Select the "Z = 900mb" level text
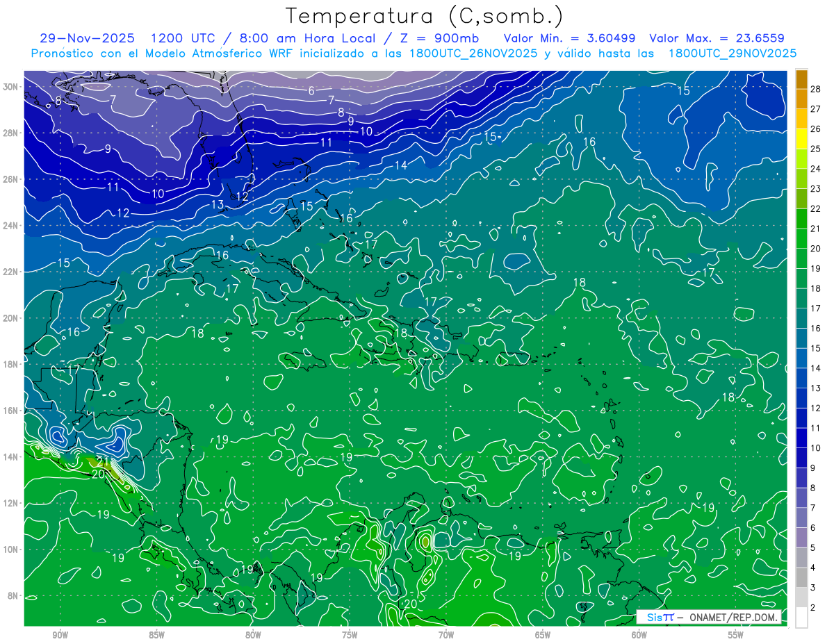 point(438,38)
